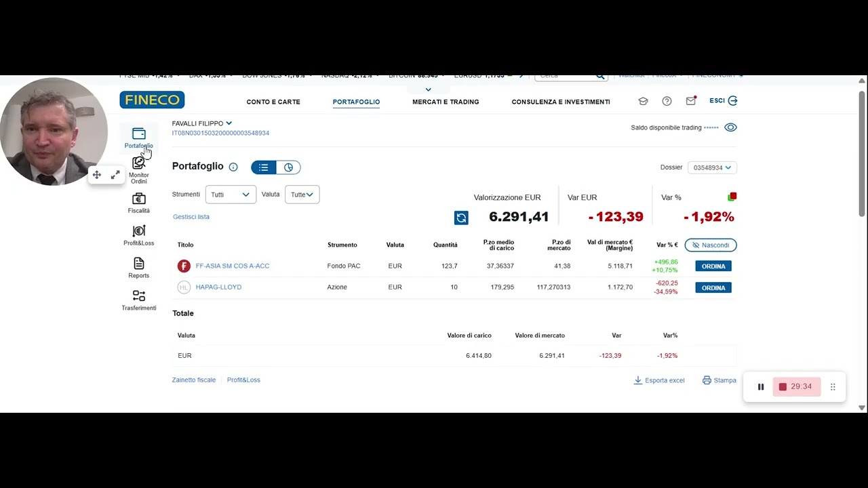868x488 pixels.
Task: Click the Titolo column header
Action: [185, 245]
